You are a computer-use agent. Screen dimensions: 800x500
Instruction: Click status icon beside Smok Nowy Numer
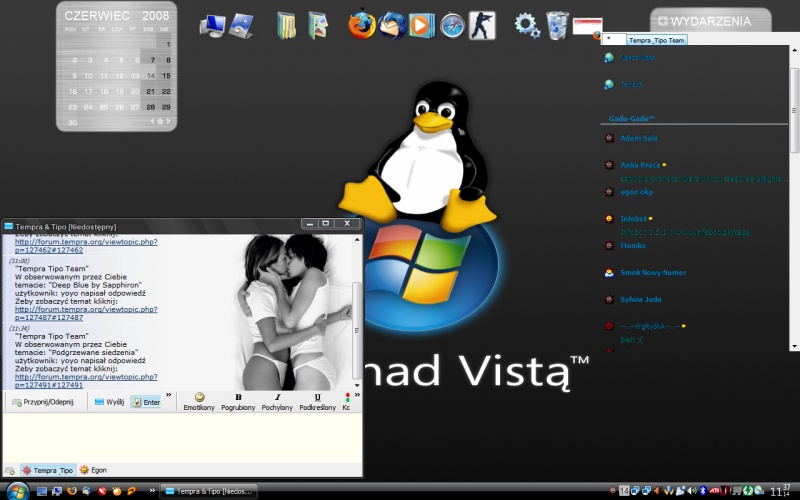(x=609, y=272)
